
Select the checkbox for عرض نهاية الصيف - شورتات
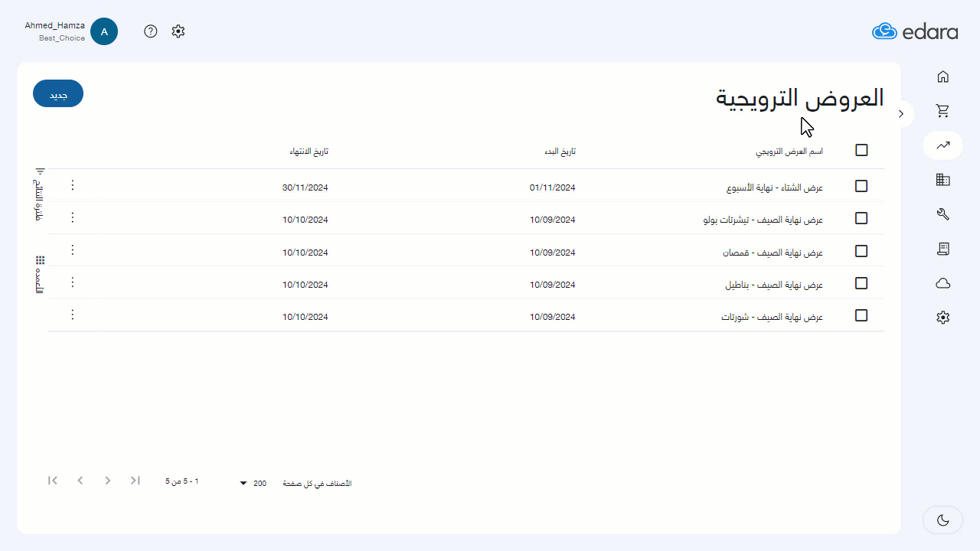[861, 315]
